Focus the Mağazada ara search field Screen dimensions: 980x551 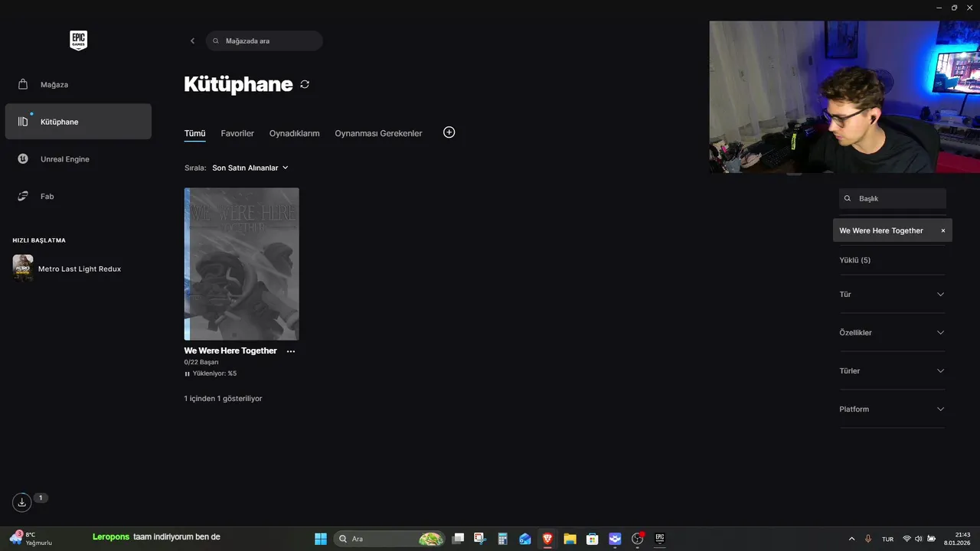click(x=264, y=41)
